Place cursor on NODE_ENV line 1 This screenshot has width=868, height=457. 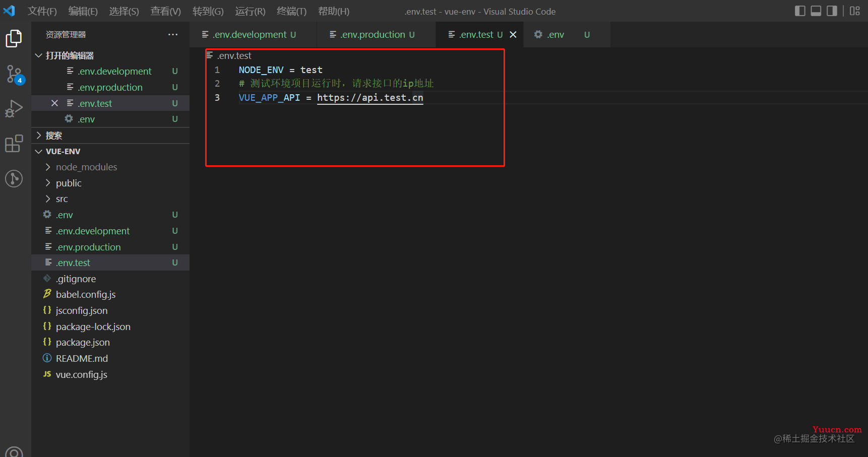click(x=261, y=70)
